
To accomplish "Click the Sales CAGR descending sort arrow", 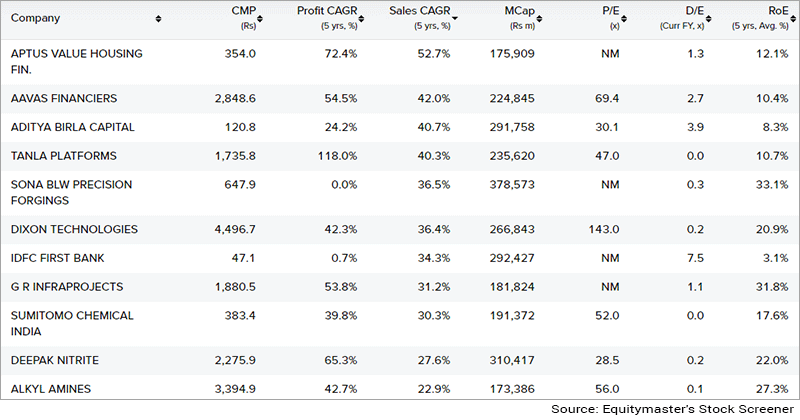I will (455, 19).
